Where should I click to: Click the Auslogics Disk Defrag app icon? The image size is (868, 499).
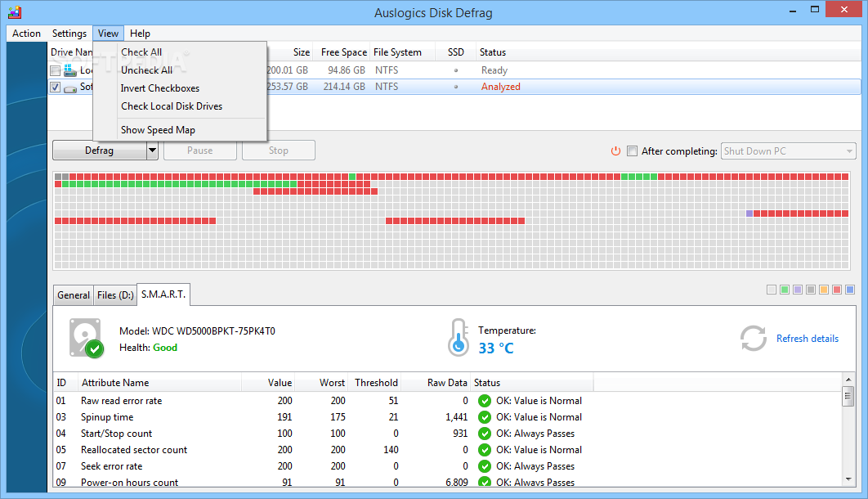pos(15,11)
